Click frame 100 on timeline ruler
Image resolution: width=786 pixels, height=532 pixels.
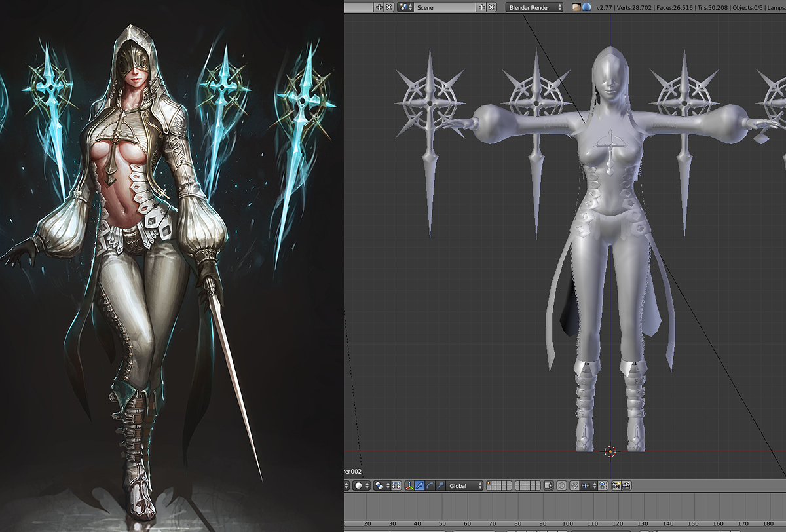(x=569, y=524)
